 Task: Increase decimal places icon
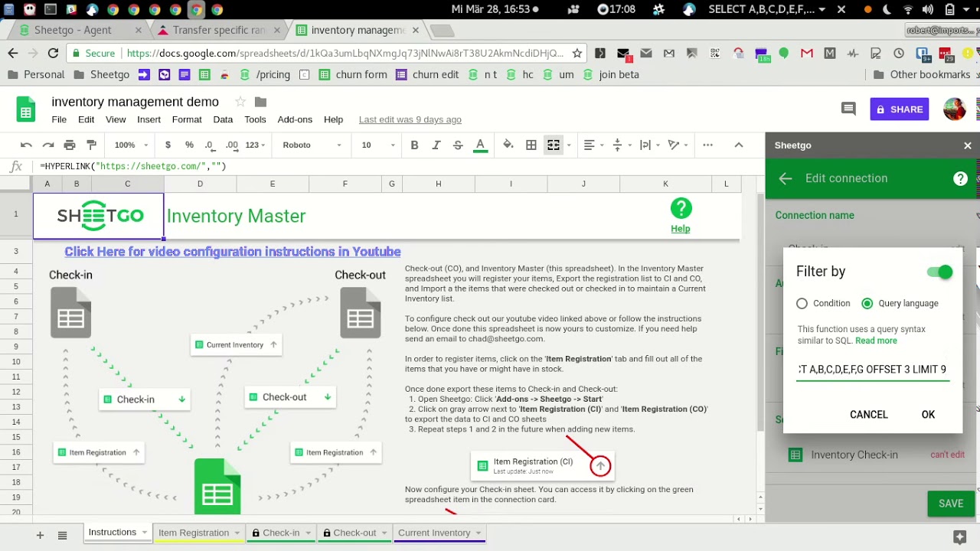click(231, 145)
